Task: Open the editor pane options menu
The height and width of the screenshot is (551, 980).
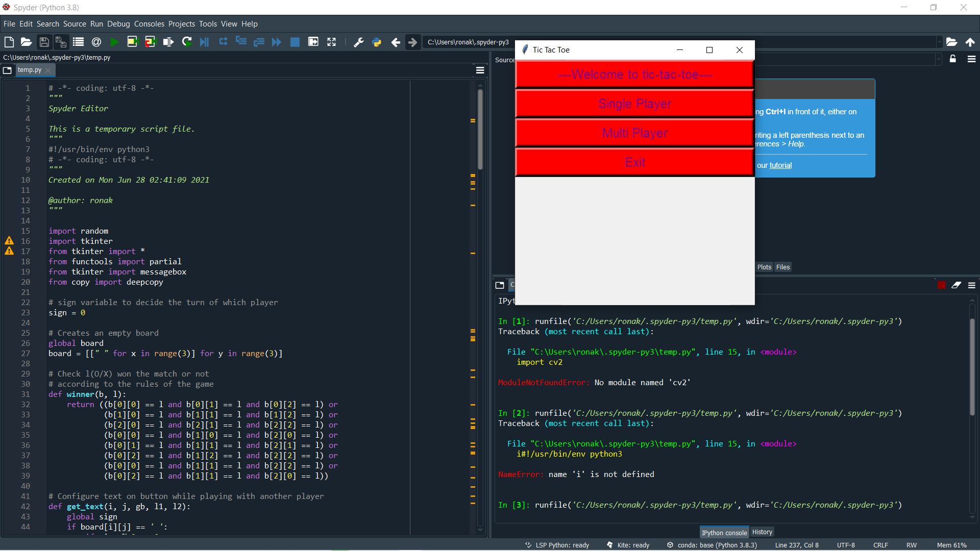Action: tap(480, 70)
